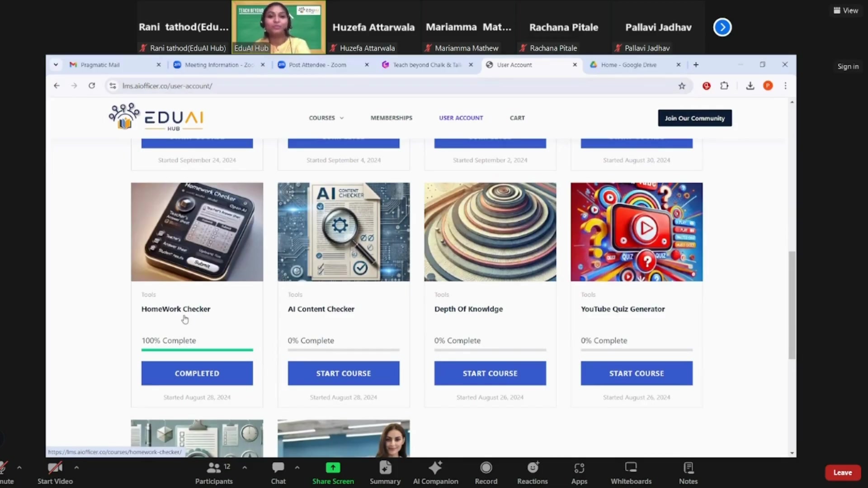Open the Memberships menu item
The image size is (868, 488).
392,118
